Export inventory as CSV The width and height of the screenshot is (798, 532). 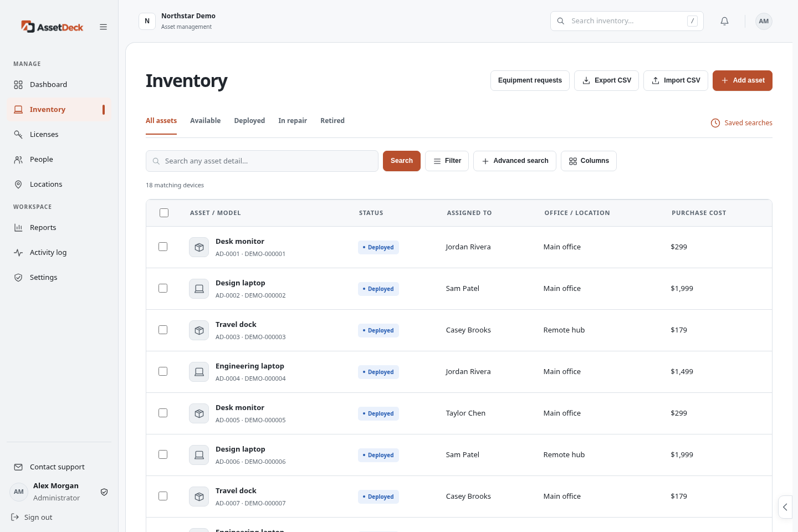tap(607, 80)
